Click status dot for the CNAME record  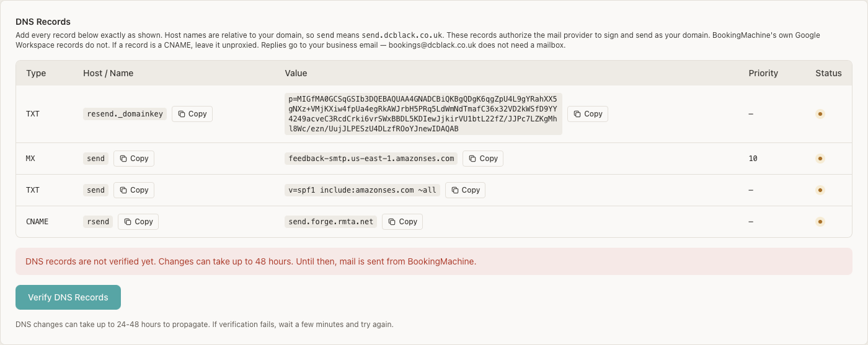click(x=820, y=222)
